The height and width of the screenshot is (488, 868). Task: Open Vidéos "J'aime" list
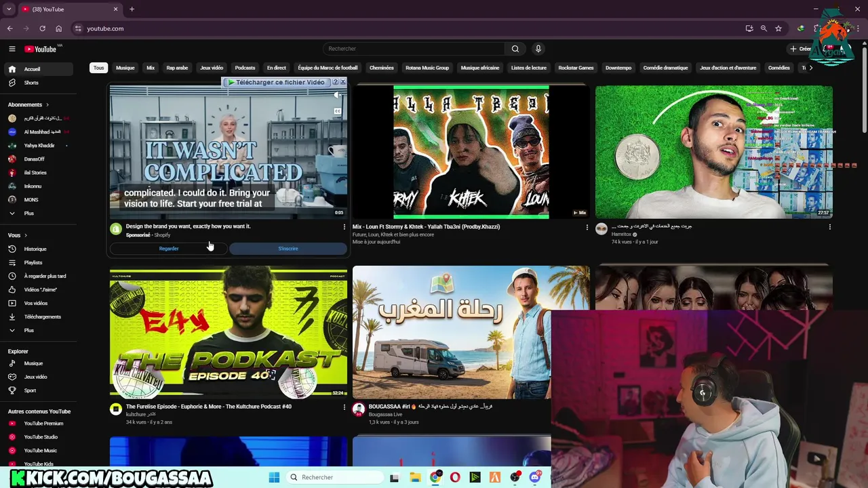point(38,289)
